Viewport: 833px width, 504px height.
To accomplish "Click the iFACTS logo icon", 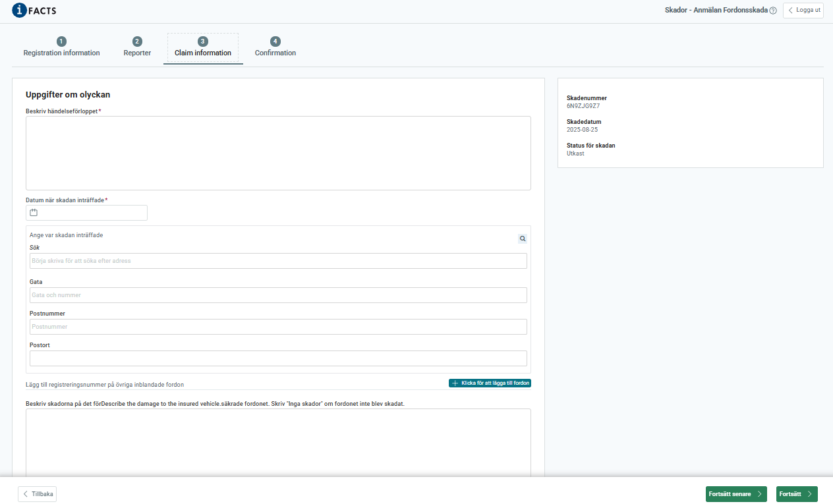I will pos(20,10).
